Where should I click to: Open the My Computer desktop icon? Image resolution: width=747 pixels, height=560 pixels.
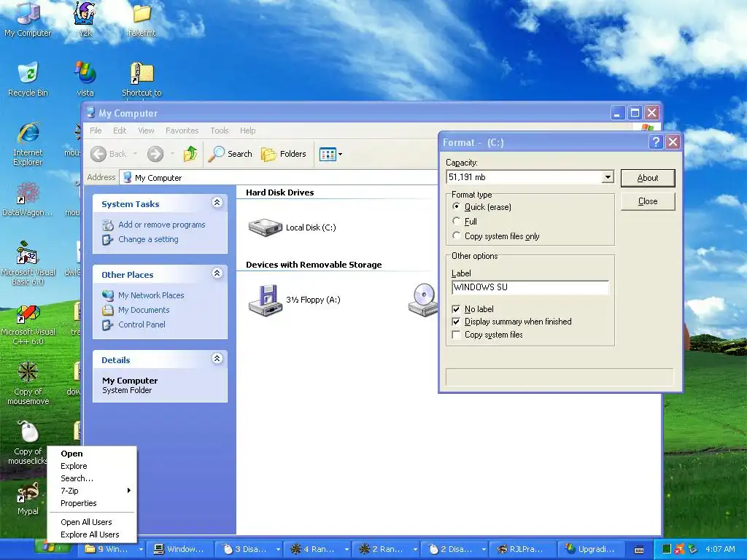[28, 19]
